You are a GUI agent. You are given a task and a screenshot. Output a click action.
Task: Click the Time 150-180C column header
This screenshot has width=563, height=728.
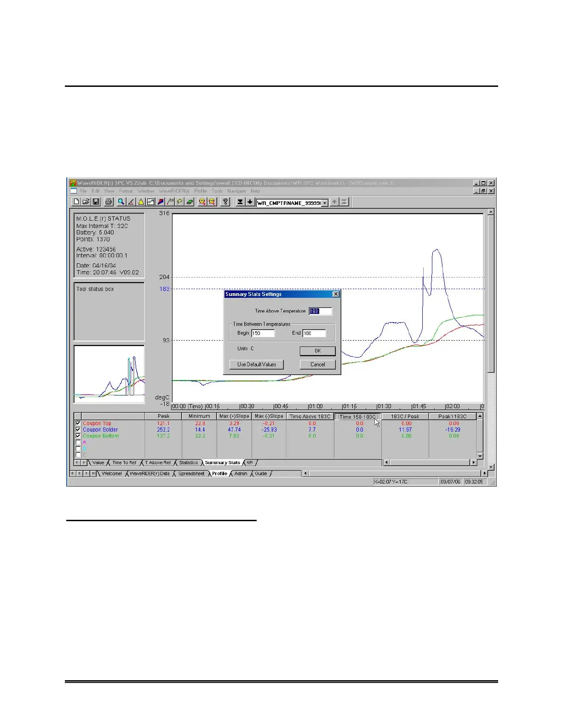click(x=357, y=417)
